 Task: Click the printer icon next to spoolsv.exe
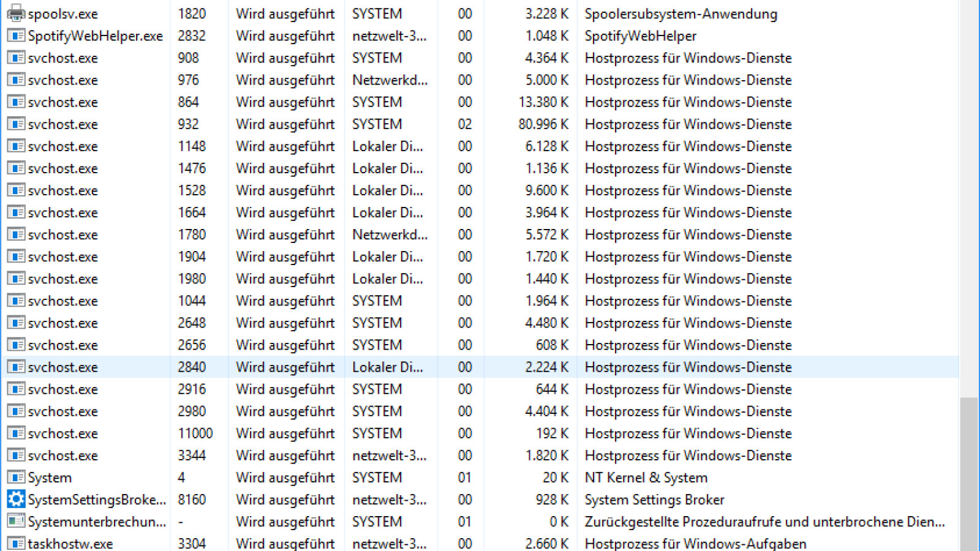point(16,13)
